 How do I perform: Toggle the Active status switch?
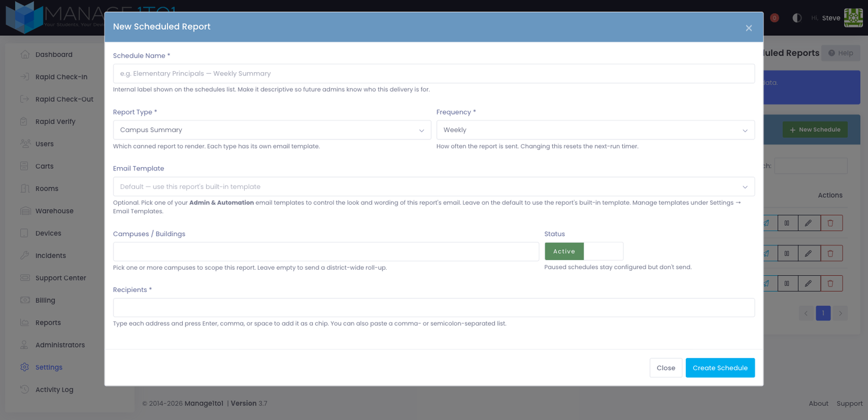click(584, 251)
